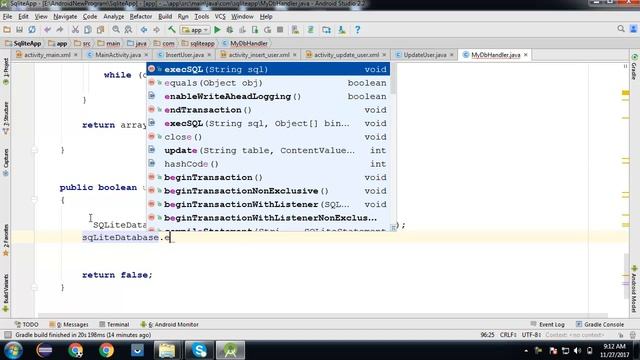The width and height of the screenshot is (640, 360).
Task: Open the Project side panel
Action: [x=6, y=71]
